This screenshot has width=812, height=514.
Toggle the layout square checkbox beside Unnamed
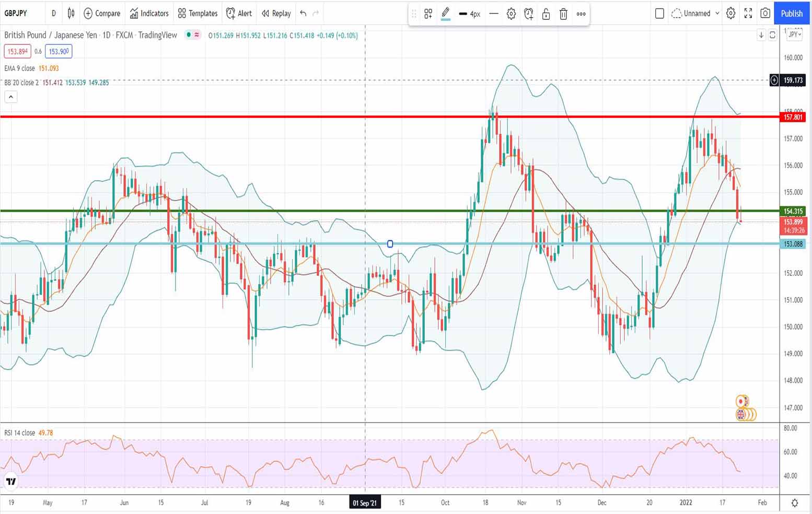[659, 14]
